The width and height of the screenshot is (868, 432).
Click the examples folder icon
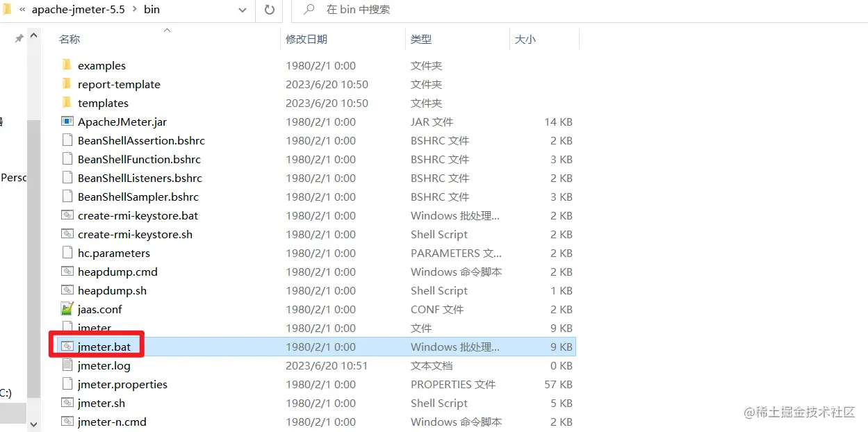tap(67, 65)
